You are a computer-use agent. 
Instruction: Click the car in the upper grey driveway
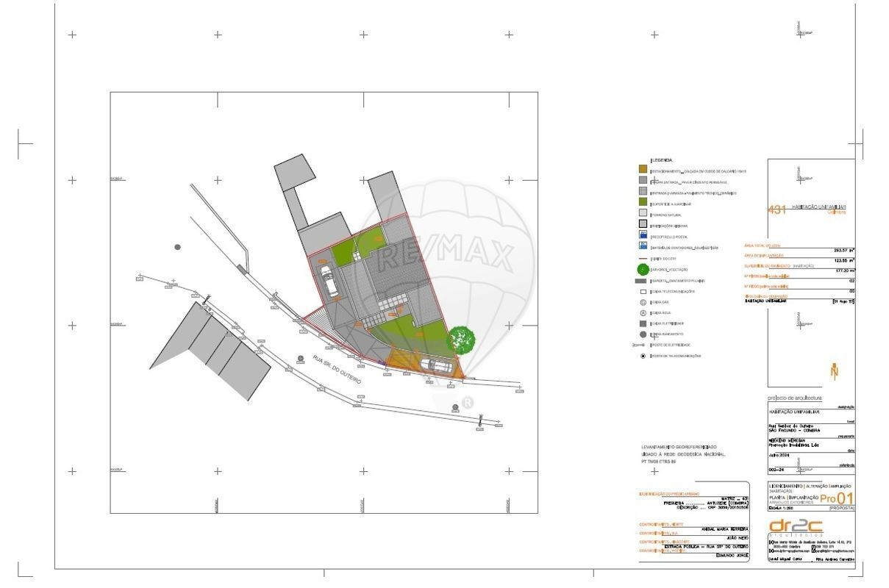click(329, 280)
